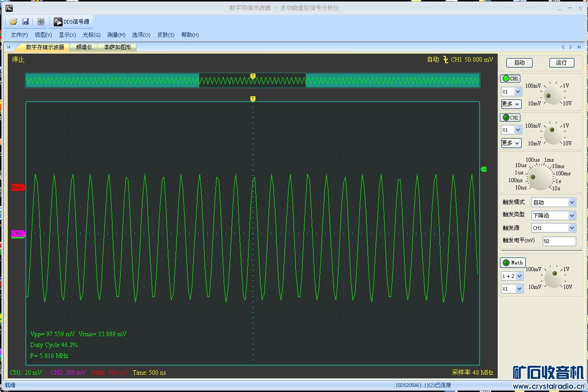Switch to the 频谱仪 tab
Image resolution: width=588 pixels, height=392 pixels.
pyautogui.click(x=84, y=47)
